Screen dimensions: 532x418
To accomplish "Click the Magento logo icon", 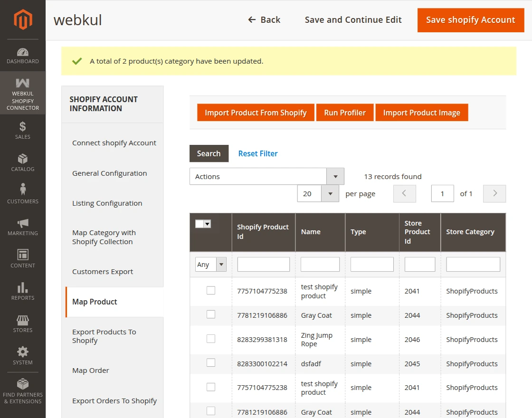I will 23,19.
